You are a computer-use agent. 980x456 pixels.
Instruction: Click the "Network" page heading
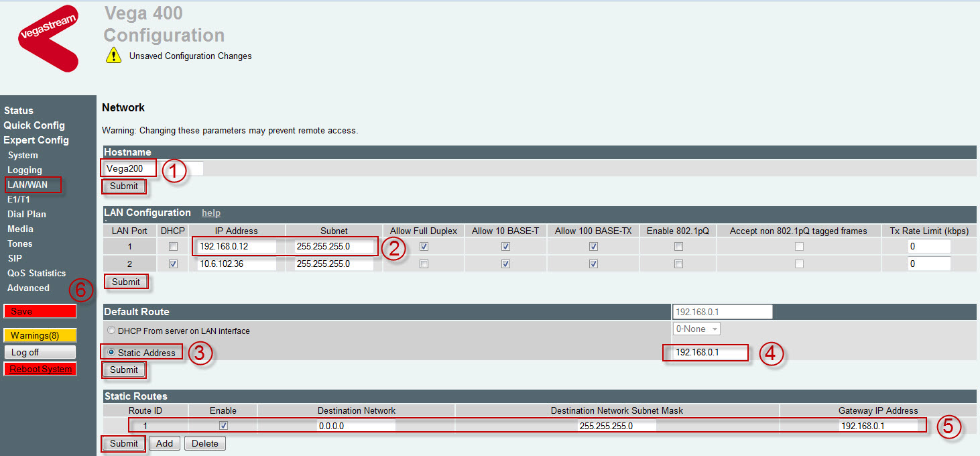point(123,107)
